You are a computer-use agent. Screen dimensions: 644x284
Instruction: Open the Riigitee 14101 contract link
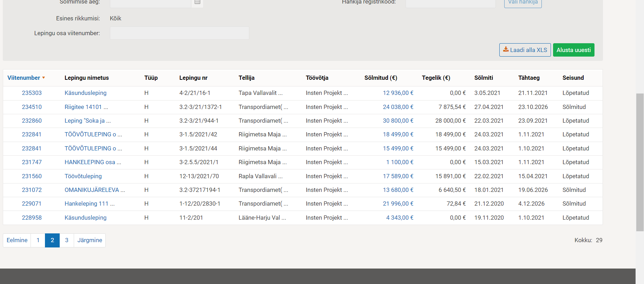[86, 107]
